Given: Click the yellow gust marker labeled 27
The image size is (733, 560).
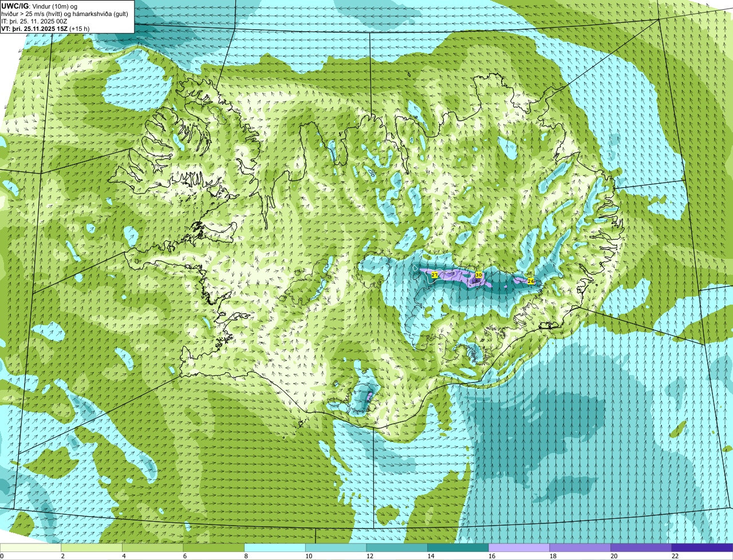Looking at the screenshot, I should pos(435,275).
